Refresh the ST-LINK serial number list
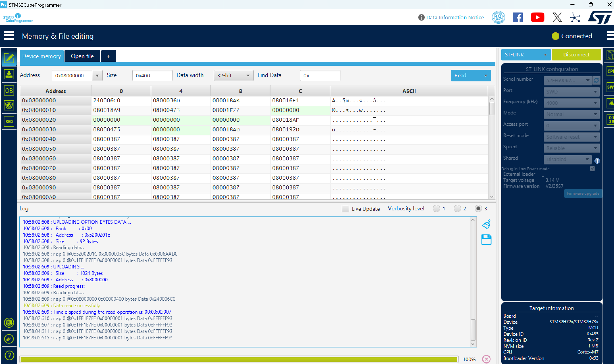This screenshot has width=614, height=364. pyautogui.click(x=596, y=80)
